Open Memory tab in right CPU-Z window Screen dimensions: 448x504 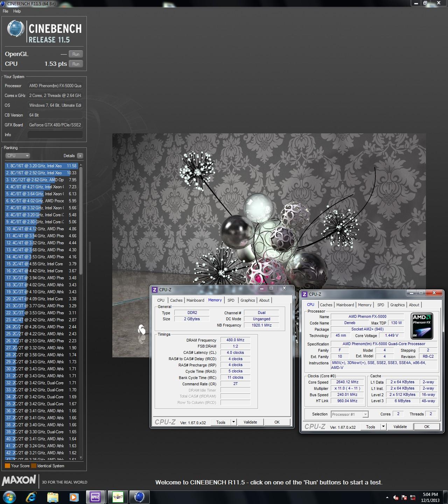click(365, 305)
